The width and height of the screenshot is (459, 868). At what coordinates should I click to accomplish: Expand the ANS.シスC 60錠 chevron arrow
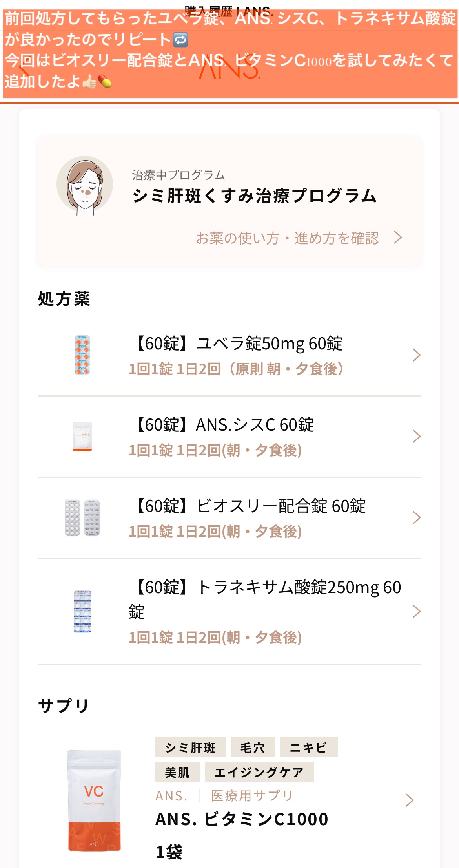[416, 436]
